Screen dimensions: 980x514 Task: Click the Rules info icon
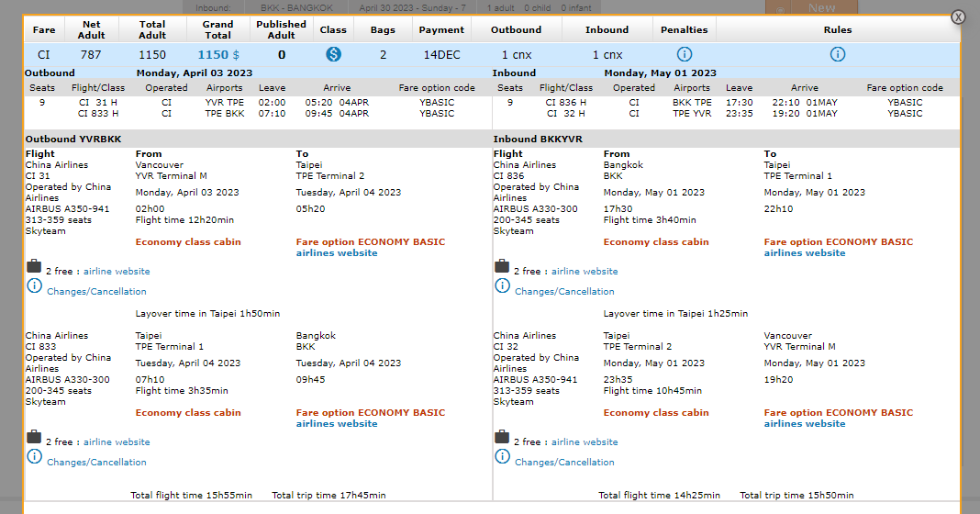coord(837,54)
